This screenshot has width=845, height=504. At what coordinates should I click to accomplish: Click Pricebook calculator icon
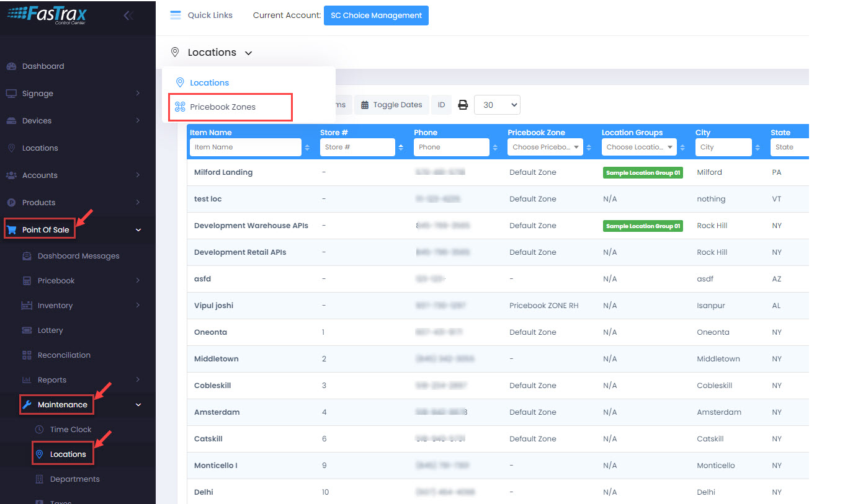[x=27, y=281]
